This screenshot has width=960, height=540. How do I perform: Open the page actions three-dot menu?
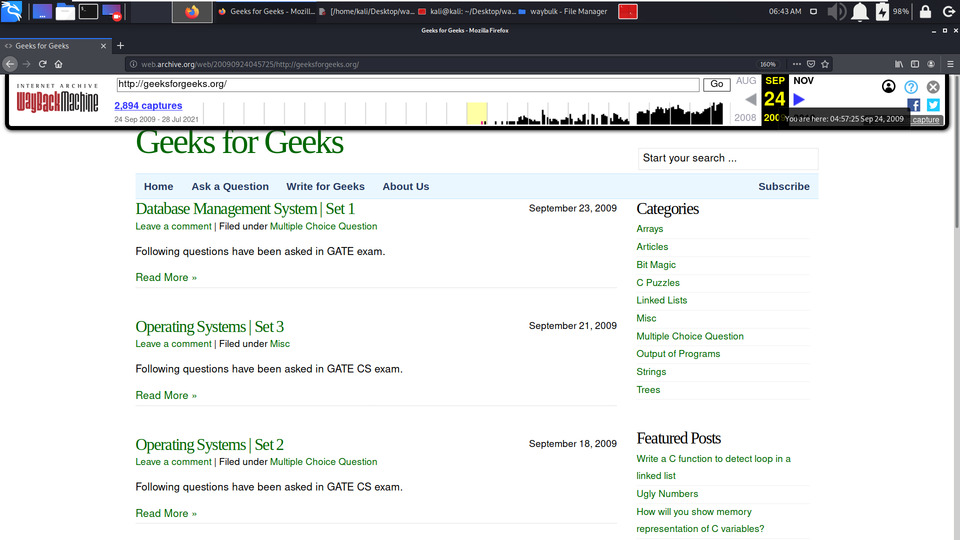pos(796,64)
